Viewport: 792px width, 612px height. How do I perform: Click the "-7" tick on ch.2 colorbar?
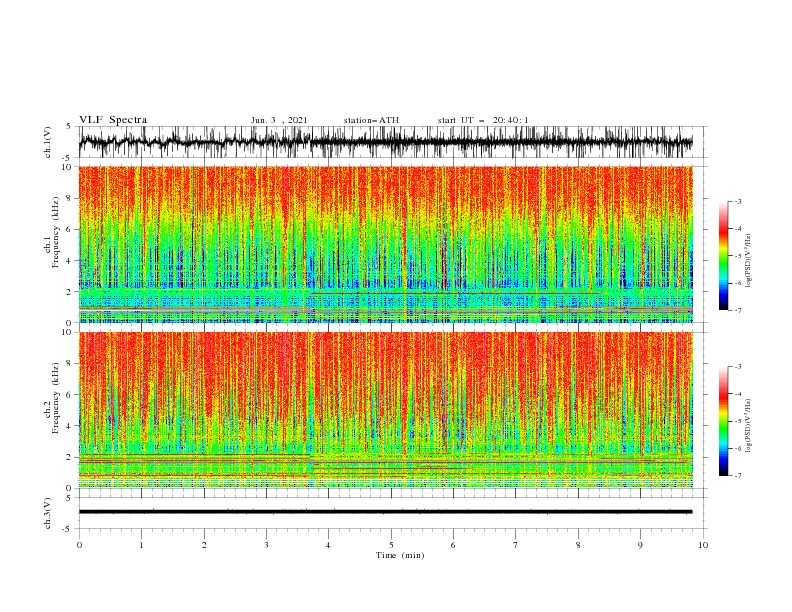coord(737,475)
